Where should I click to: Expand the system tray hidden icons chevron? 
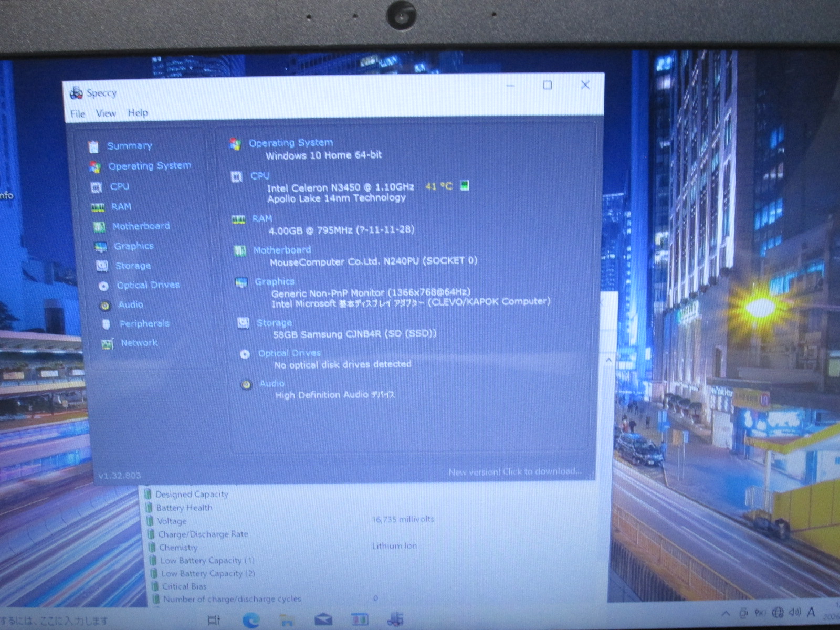726,613
